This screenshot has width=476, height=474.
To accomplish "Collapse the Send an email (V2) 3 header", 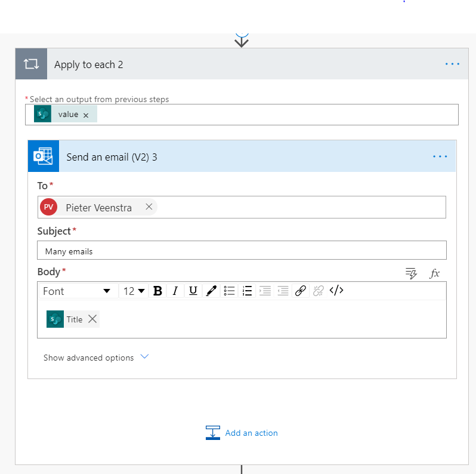I will 242,156.
